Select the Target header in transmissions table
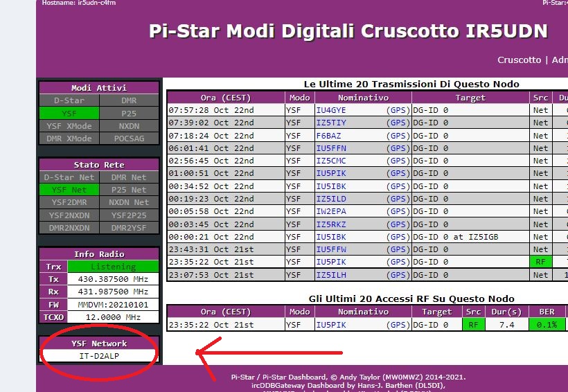 (x=470, y=98)
